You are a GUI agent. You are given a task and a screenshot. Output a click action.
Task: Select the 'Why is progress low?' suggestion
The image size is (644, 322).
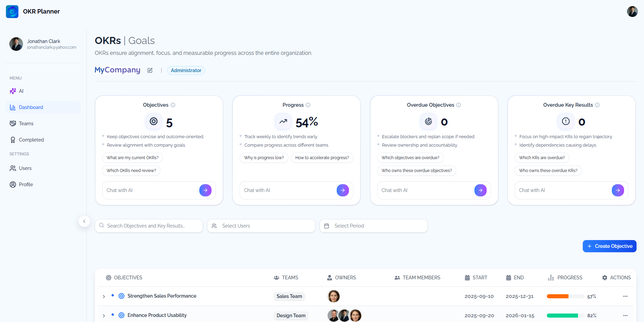264,158
